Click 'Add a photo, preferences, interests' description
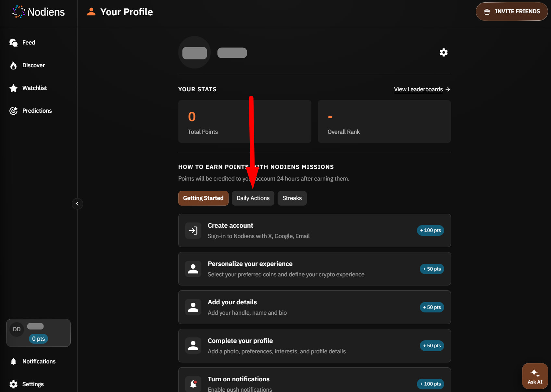The width and height of the screenshot is (551, 392). tap(277, 351)
